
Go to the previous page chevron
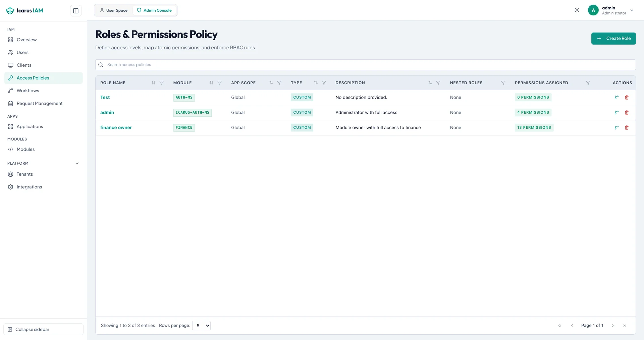coord(572,326)
